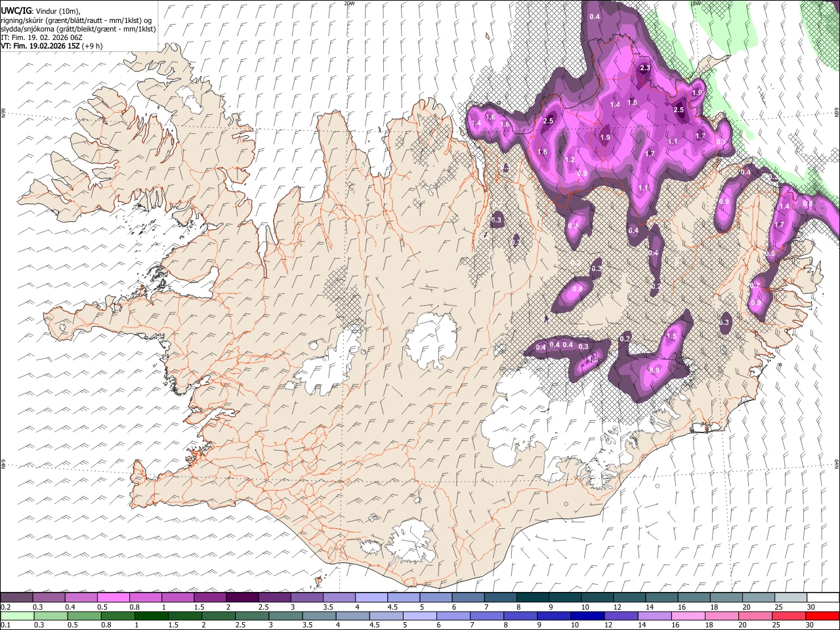Pick the lightest green 0.1 rain scale swatch
The height and width of the screenshot is (630, 840).
(x=16, y=616)
